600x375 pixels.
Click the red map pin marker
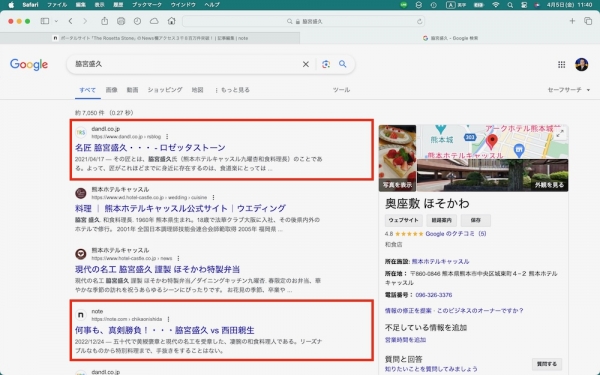click(491, 141)
